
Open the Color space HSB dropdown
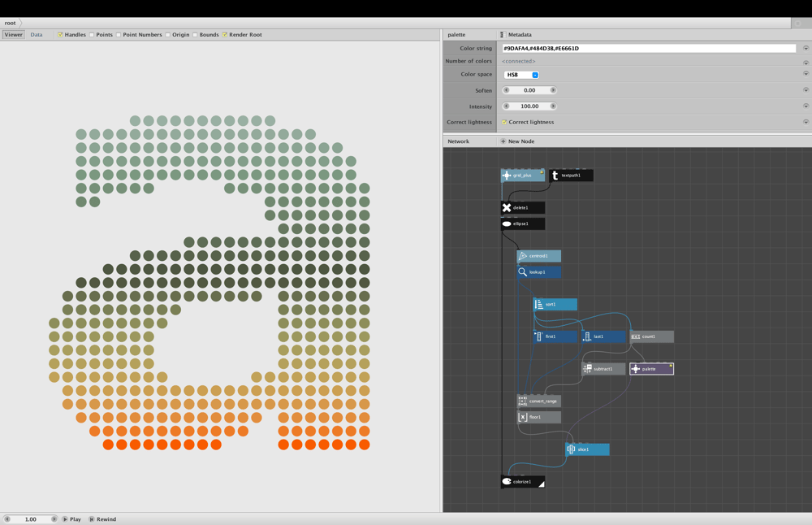521,75
